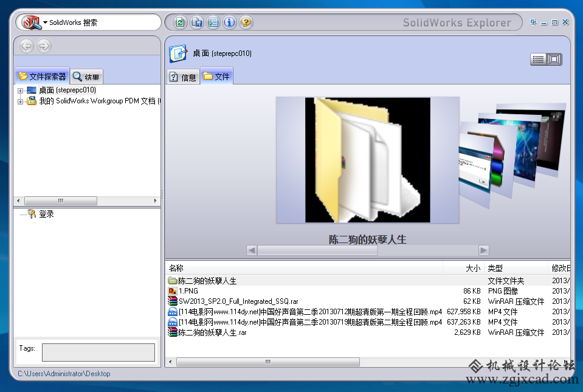
Task: Switch to thumbnail carousel view button
Action: tap(554, 60)
